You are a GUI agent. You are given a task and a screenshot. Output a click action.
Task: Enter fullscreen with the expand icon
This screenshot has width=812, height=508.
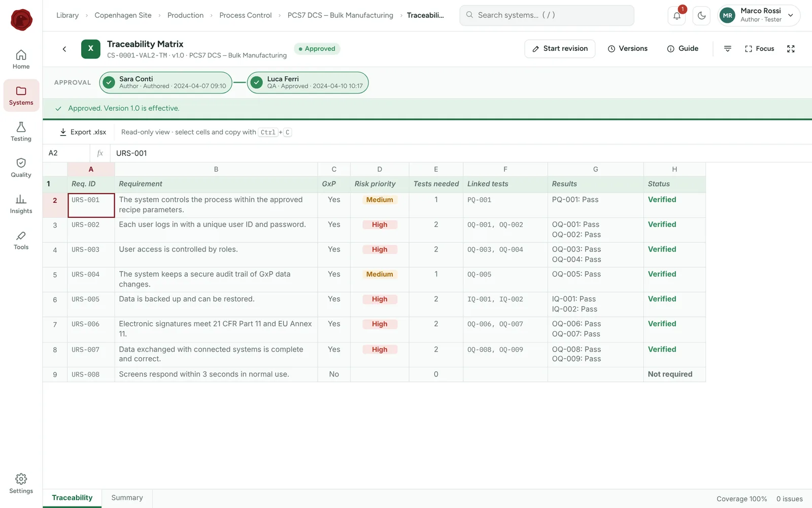(x=791, y=49)
